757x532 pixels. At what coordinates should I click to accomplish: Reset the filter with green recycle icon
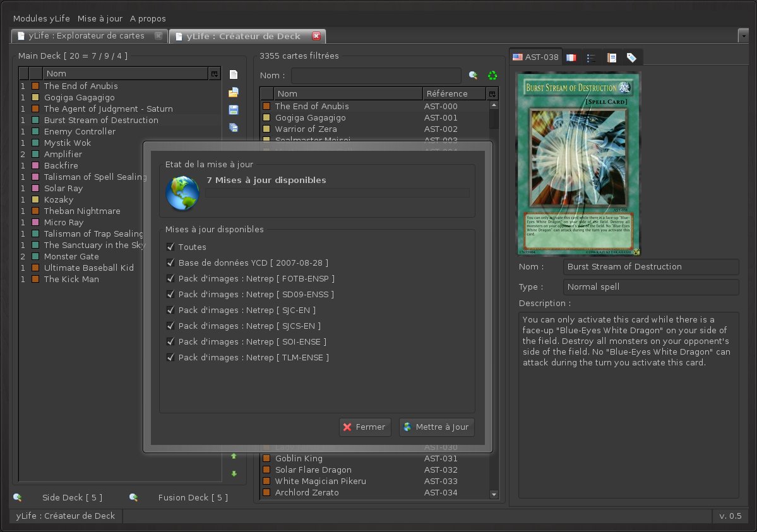[x=492, y=75]
